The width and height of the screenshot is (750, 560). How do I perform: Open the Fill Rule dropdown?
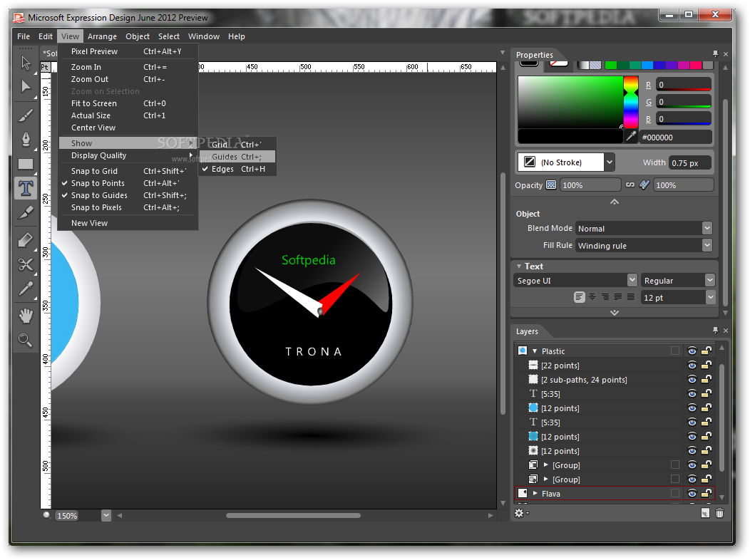(707, 246)
